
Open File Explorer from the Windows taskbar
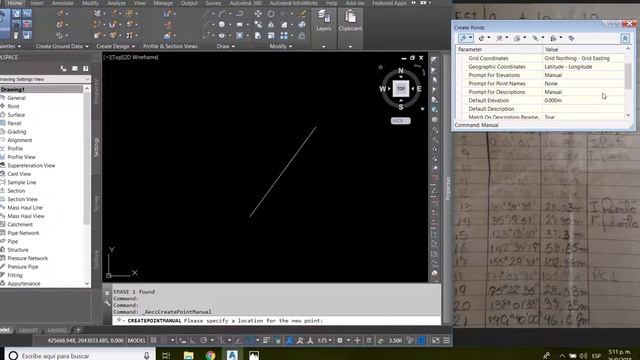[188, 356]
